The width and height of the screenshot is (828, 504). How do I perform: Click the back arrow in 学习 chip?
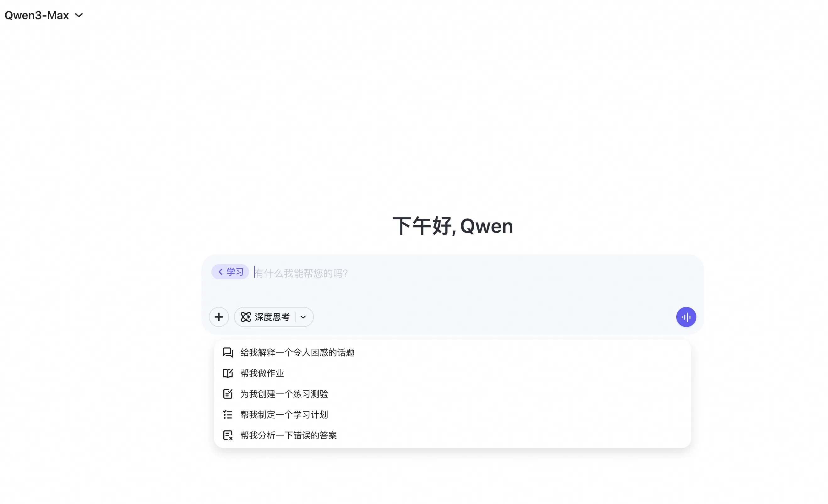(221, 272)
